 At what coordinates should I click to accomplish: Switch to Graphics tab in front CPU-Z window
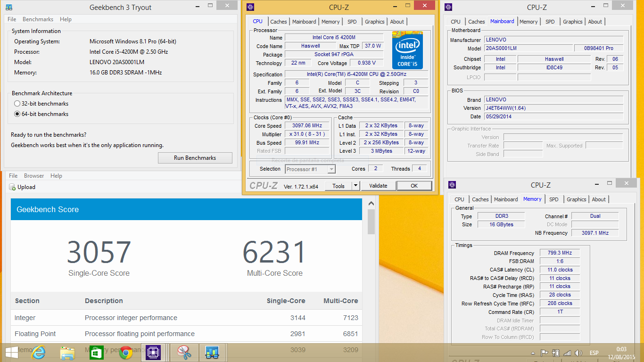(x=375, y=22)
